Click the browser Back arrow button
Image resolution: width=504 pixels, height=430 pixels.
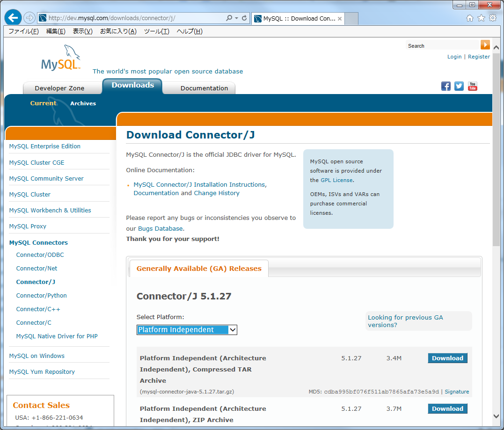point(13,18)
